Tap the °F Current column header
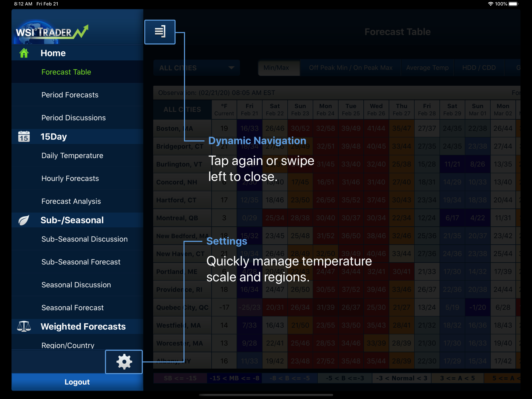The width and height of the screenshot is (532, 399). tap(224, 110)
